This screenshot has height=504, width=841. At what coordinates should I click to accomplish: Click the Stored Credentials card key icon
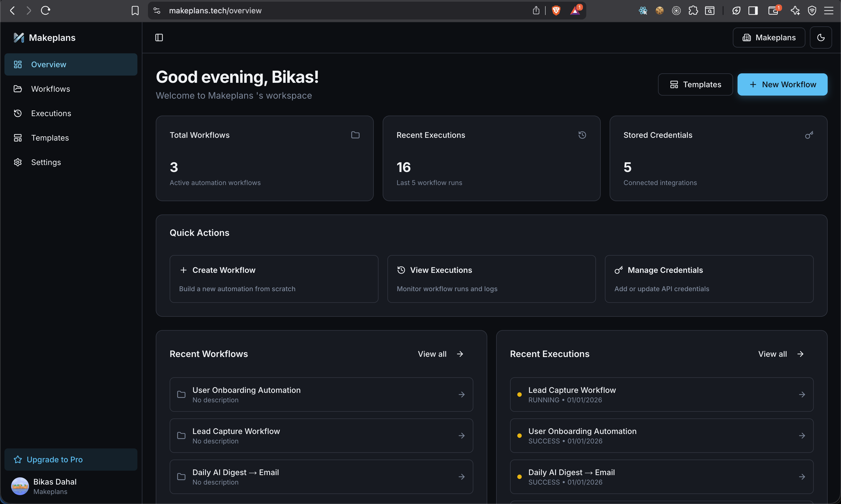[x=809, y=135]
